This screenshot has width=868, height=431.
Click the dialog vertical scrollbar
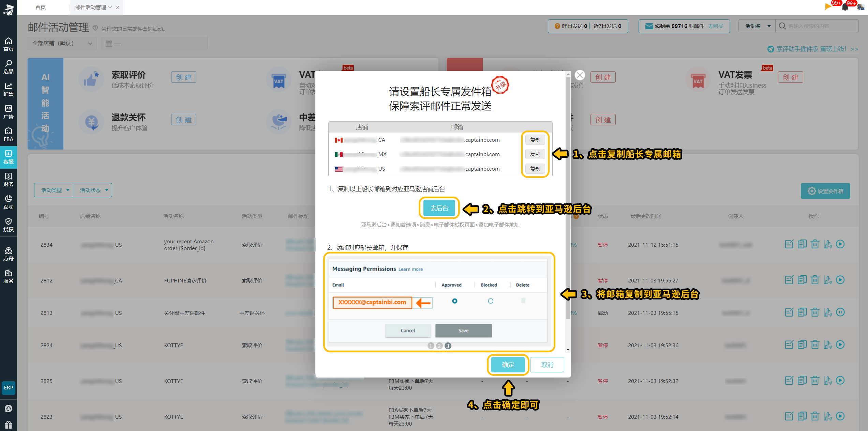(568, 198)
